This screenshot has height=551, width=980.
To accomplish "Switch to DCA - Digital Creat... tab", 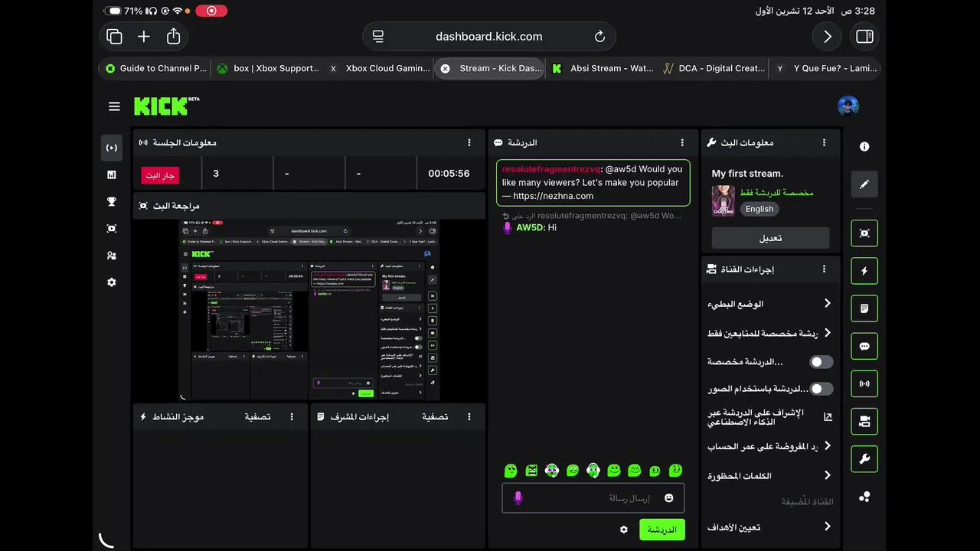I will (x=714, y=68).
